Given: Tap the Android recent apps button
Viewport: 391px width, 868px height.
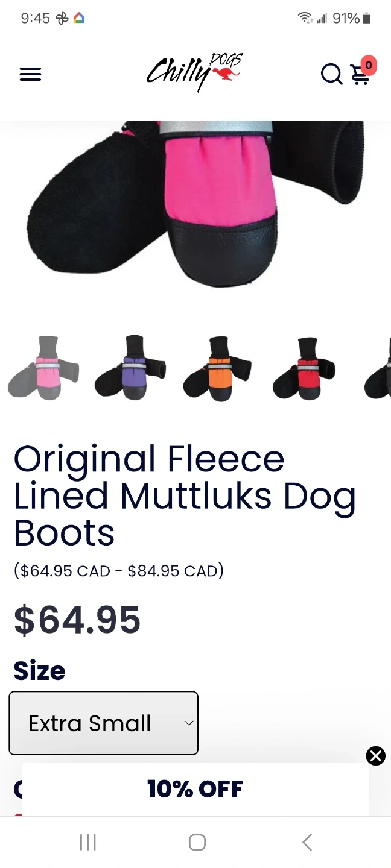Looking at the screenshot, I should 88,842.
